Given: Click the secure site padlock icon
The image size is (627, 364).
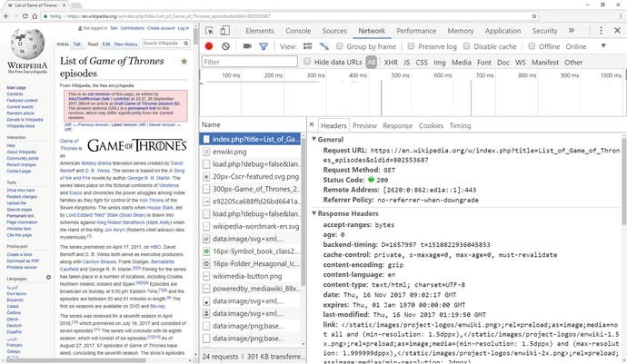Looking at the screenshot, I should [46, 16].
